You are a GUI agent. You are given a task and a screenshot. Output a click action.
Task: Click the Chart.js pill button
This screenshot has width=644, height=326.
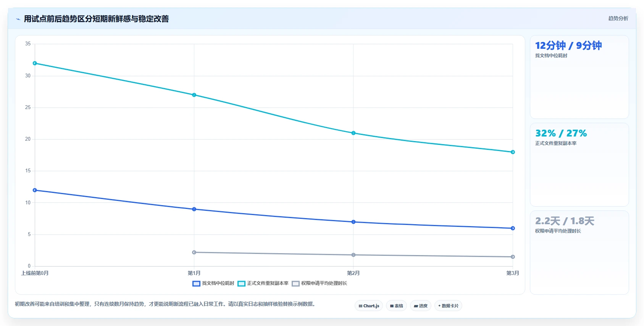pos(369,306)
